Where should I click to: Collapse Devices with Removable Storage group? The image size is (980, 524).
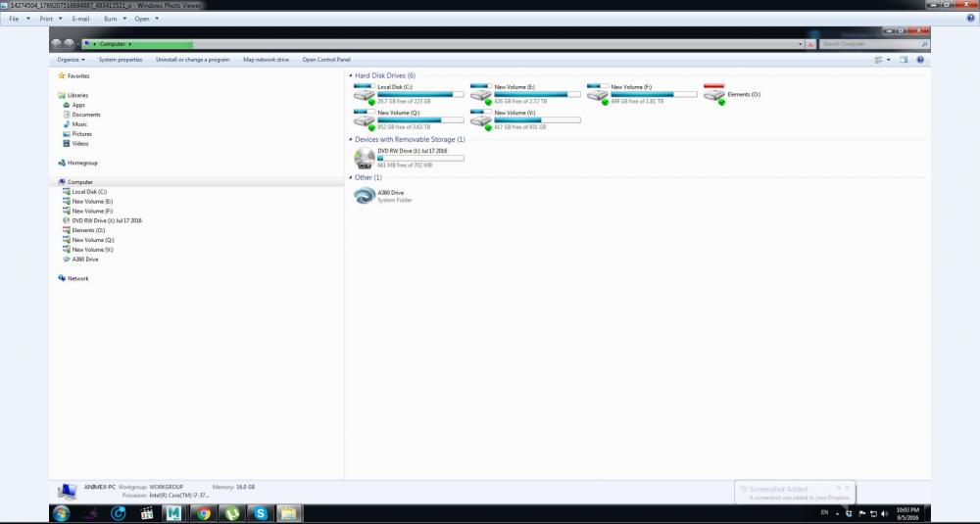point(351,140)
